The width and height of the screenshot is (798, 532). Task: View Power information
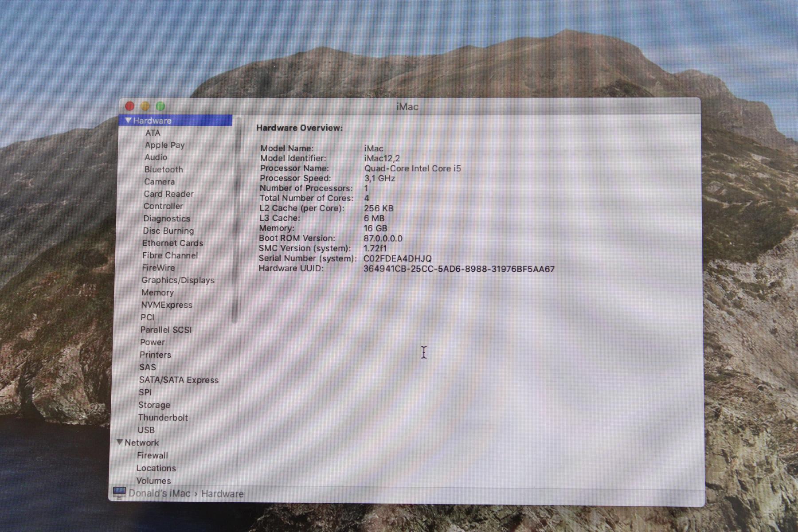tap(153, 342)
